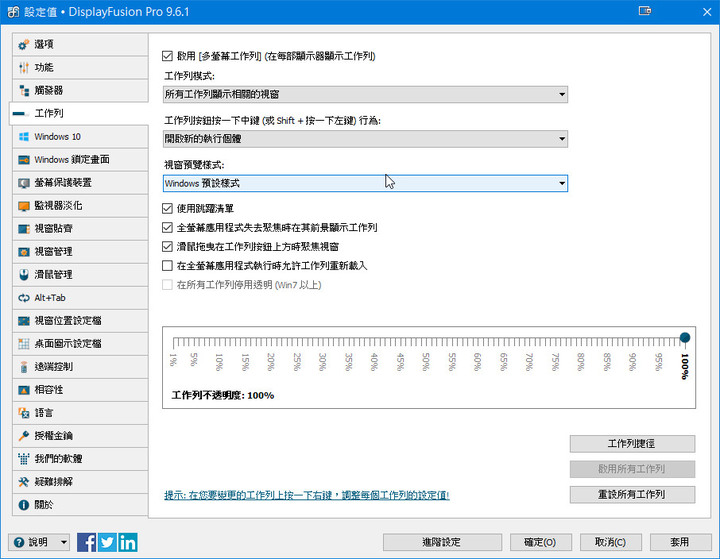Click the DisplayFusion title bar app icon

13,12
